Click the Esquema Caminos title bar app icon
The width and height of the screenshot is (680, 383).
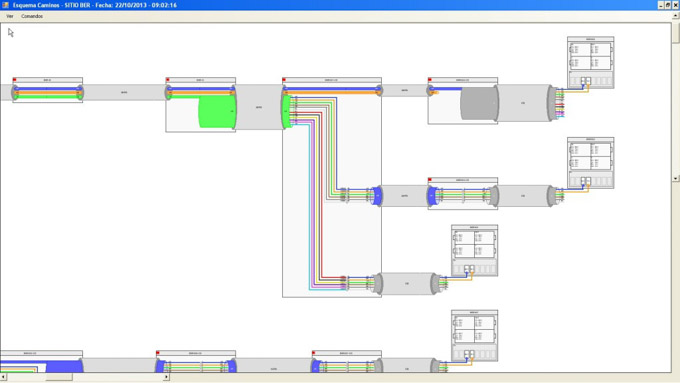click(x=5, y=5)
